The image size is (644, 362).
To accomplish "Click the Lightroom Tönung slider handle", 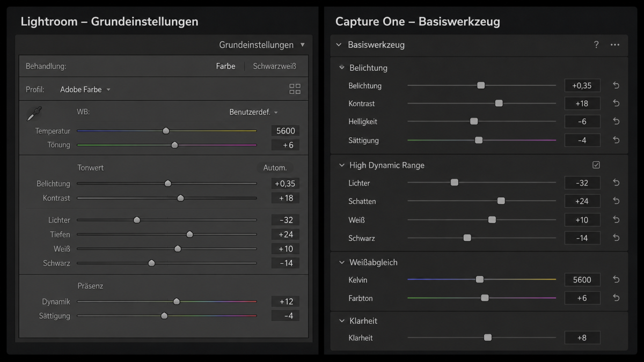I will coord(174,145).
